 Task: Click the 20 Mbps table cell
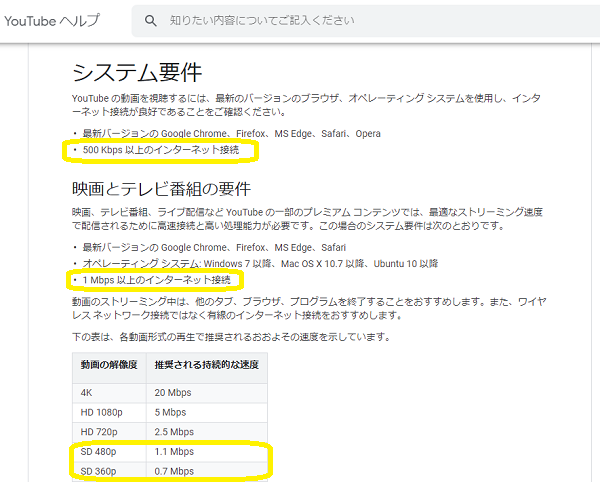[x=207, y=393]
